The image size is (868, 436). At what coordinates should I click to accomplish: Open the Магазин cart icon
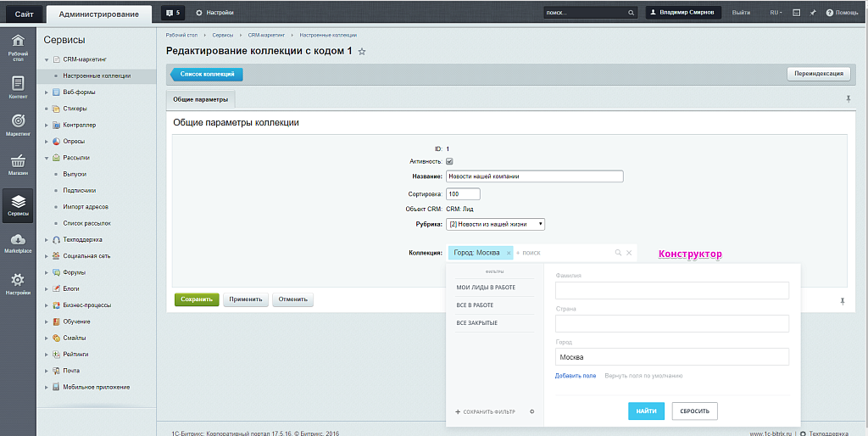pos(18,164)
